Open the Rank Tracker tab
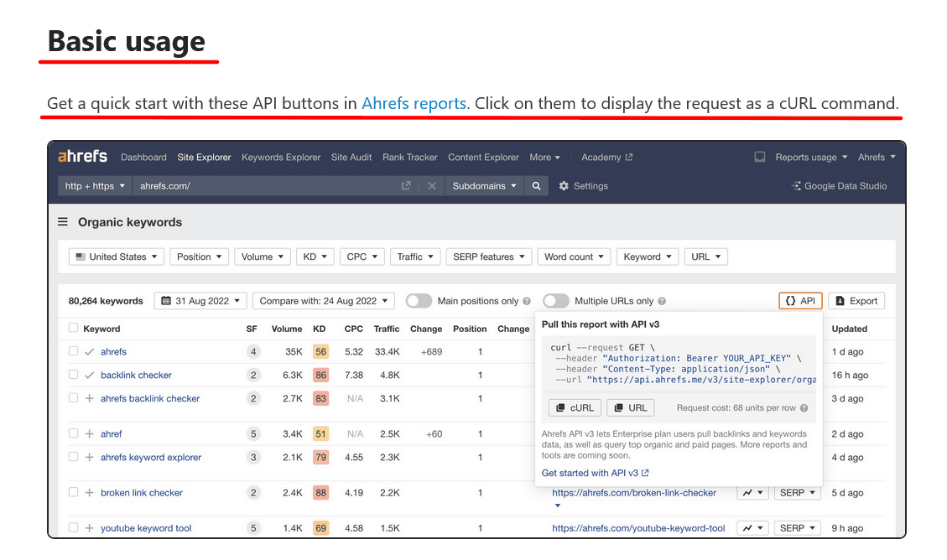This screenshot has width=947, height=560. (x=409, y=157)
